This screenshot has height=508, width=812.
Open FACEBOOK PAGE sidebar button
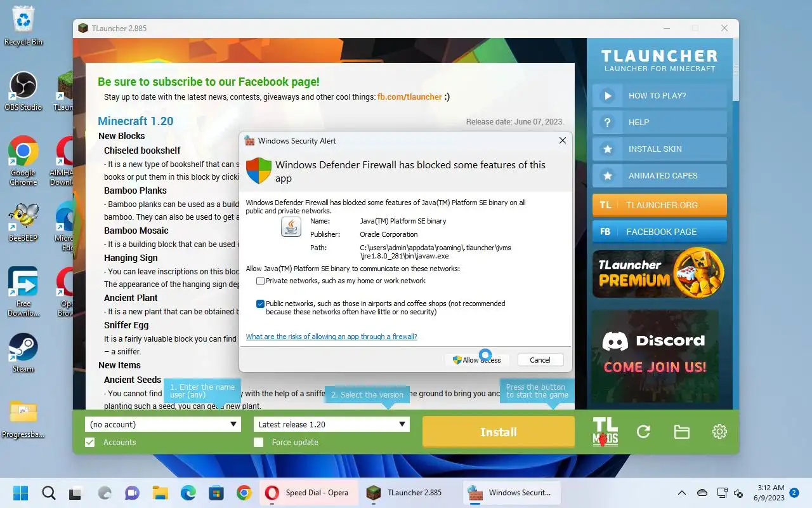(660, 232)
